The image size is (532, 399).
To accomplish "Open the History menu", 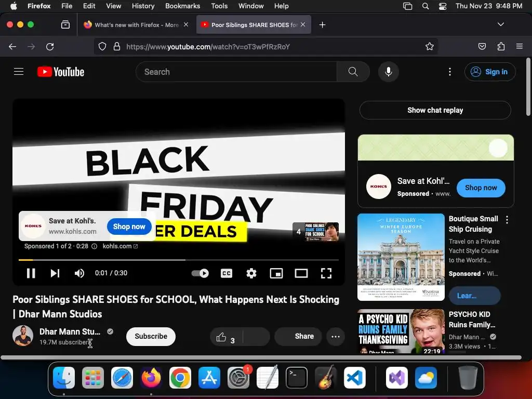I will pyautogui.click(x=143, y=6).
